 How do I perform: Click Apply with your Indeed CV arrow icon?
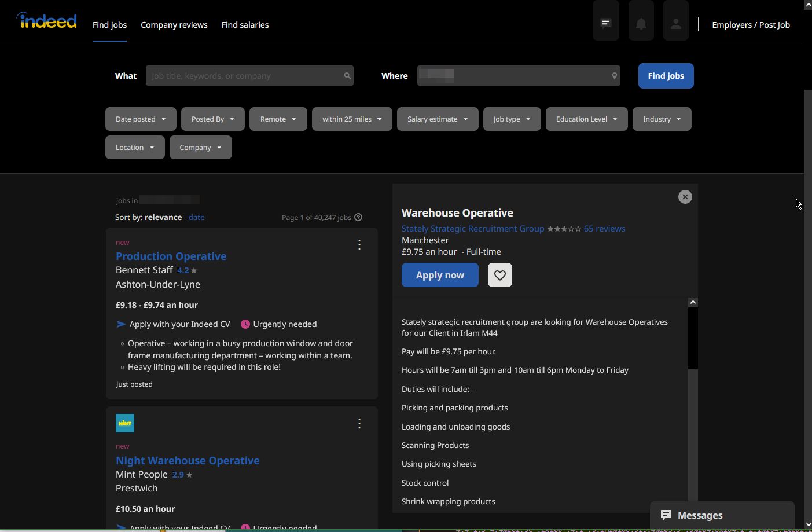[x=121, y=324]
